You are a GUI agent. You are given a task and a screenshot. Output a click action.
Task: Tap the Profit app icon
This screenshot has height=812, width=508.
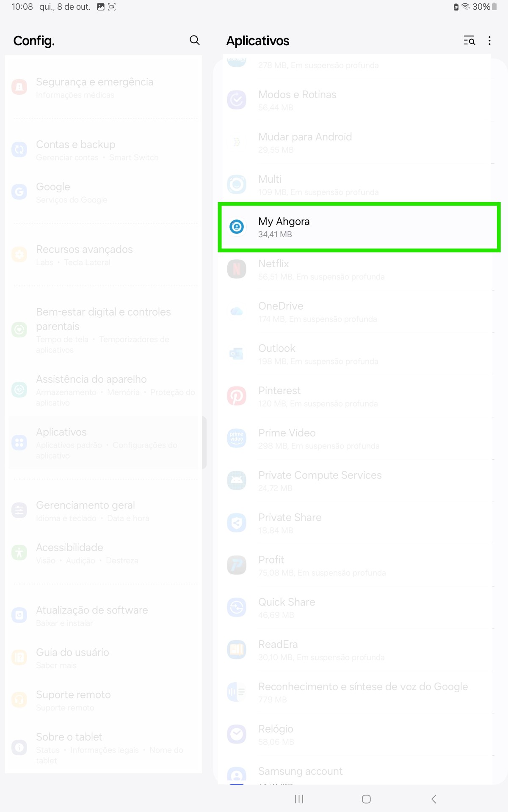(x=237, y=565)
